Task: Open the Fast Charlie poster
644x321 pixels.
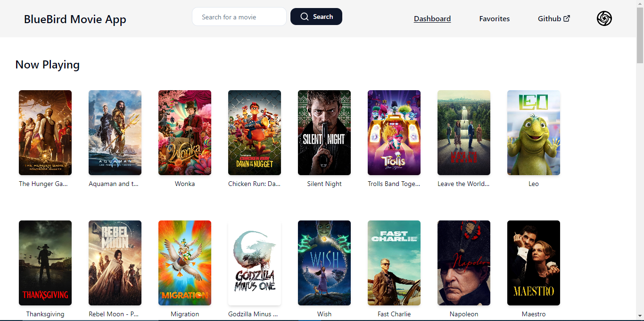Action: [394, 263]
